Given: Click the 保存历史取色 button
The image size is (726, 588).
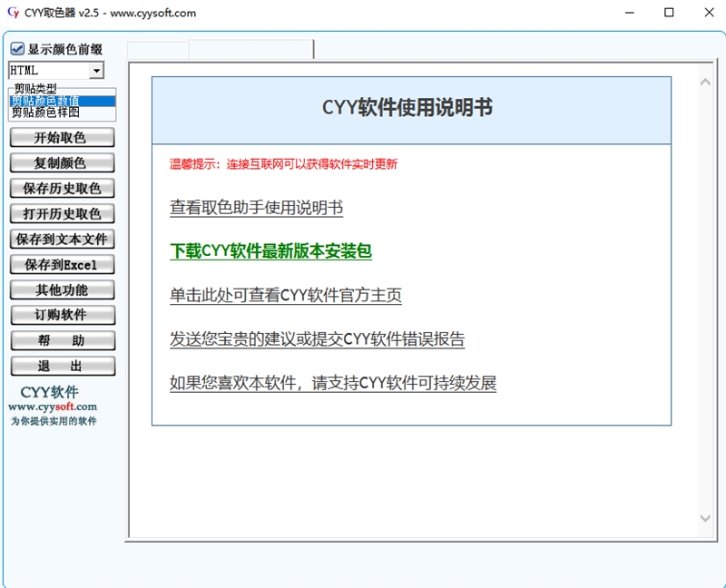Looking at the screenshot, I should [x=62, y=189].
